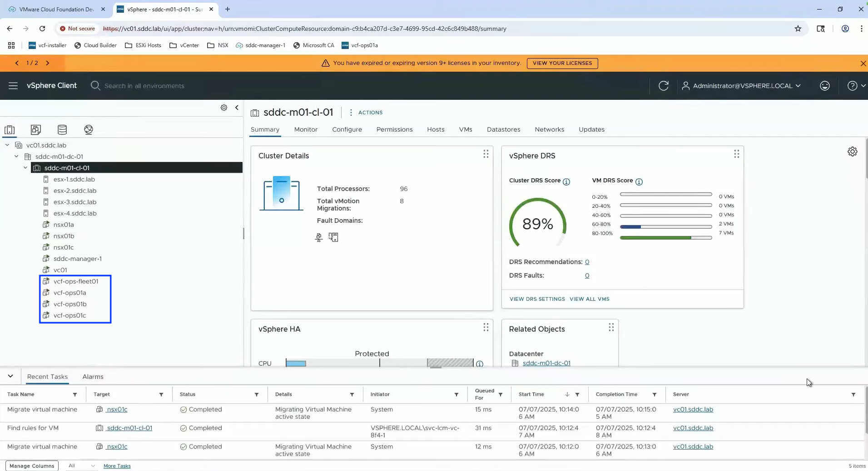Click the vSphere Client refresh icon
Image resolution: width=868 pixels, height=471 pixels.
(x=663, y=86)
